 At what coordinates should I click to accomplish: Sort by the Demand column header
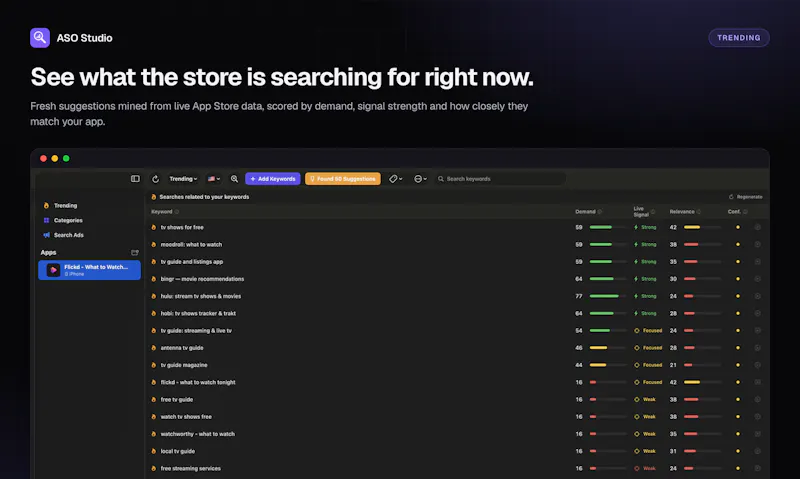click(x=585, y=212)
